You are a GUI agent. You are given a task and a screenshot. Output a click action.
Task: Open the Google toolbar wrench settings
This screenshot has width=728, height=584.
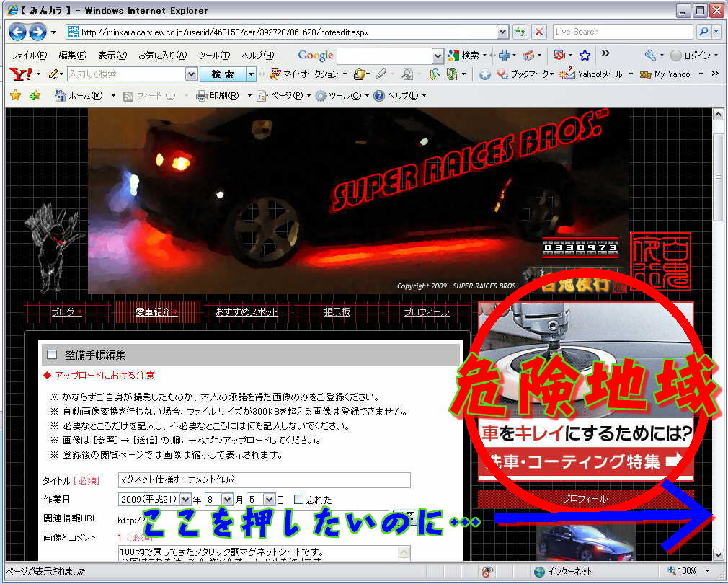650,56
